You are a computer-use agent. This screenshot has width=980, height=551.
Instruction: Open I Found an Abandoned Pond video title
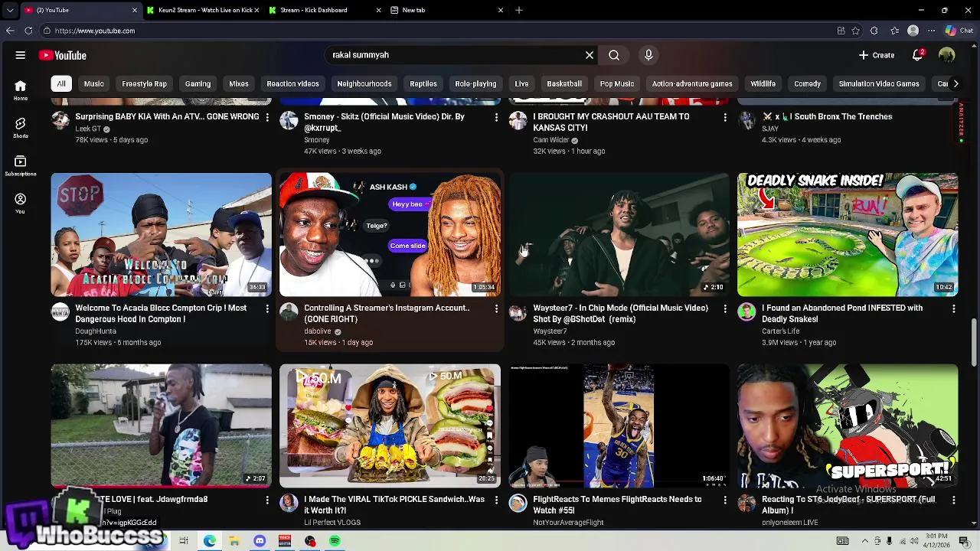[842, 314]
